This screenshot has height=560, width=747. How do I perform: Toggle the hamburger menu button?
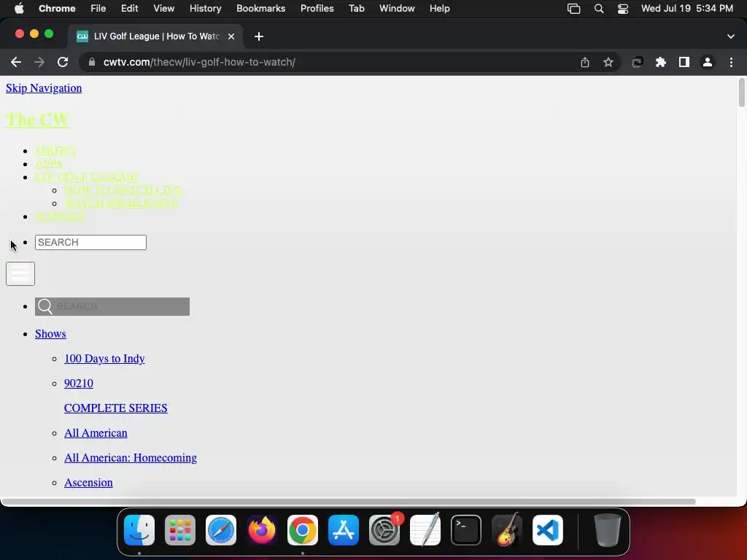[20, 274]
